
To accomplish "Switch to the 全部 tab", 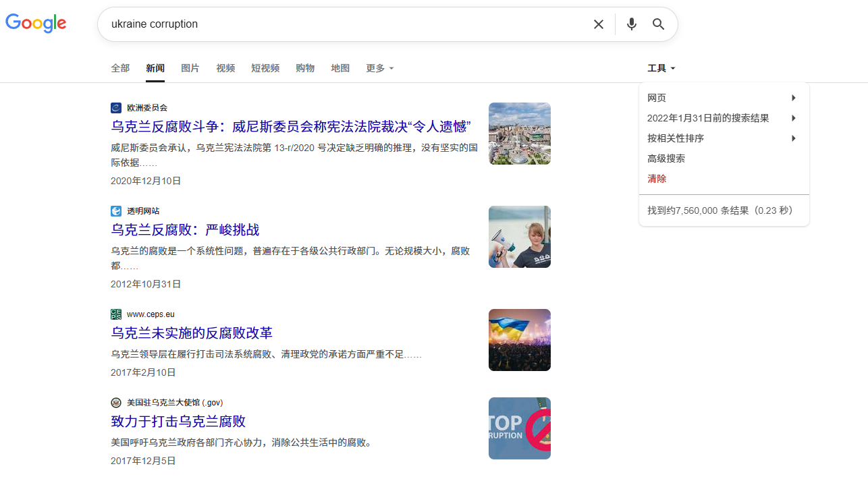I will coord(120,68).
